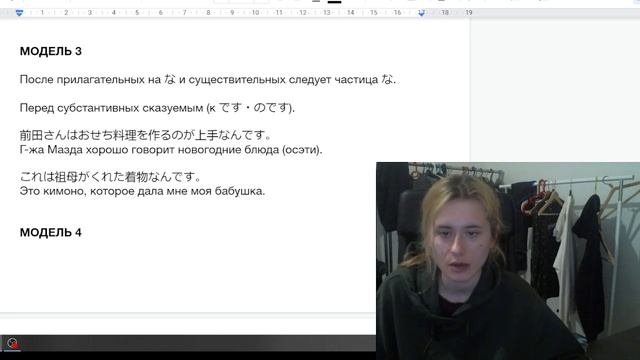Select the left indent marker on ruler

19,13
